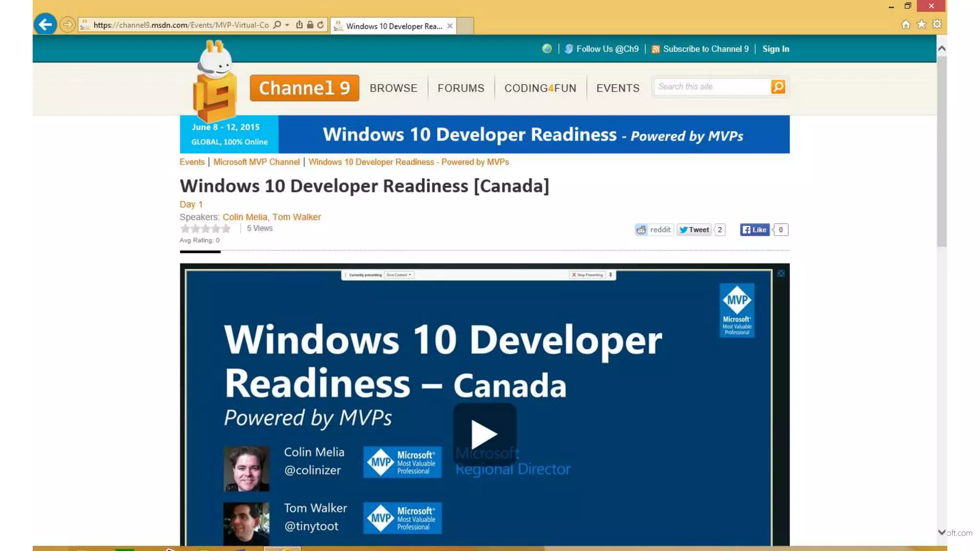Select the Windows 10 Developer Rea... tab
The height and width of the screenshot is (551, 980).
(x=392, y=26)
